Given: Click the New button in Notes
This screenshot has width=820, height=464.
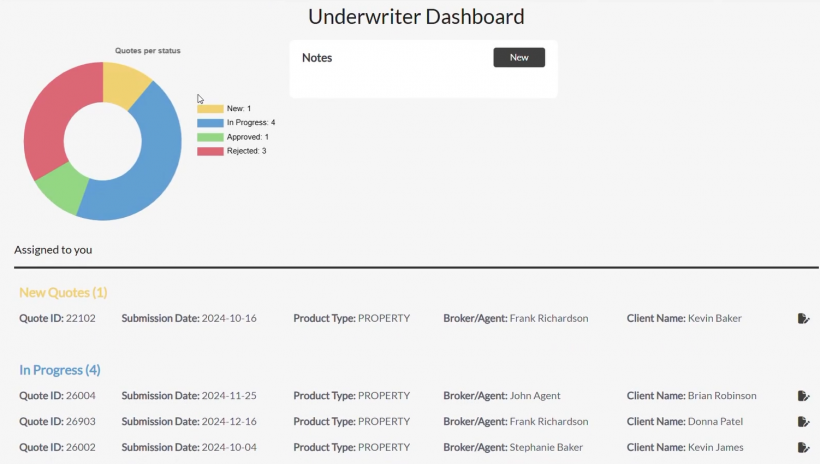Looking at the screenshot, I should [519, 58].
